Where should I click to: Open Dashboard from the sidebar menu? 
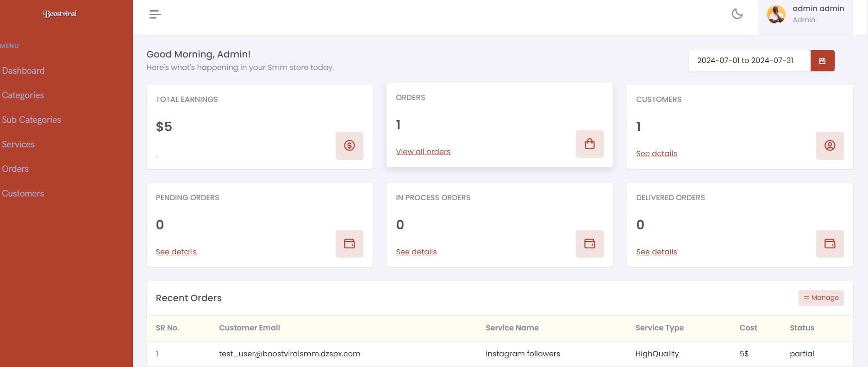pos(24,70)
